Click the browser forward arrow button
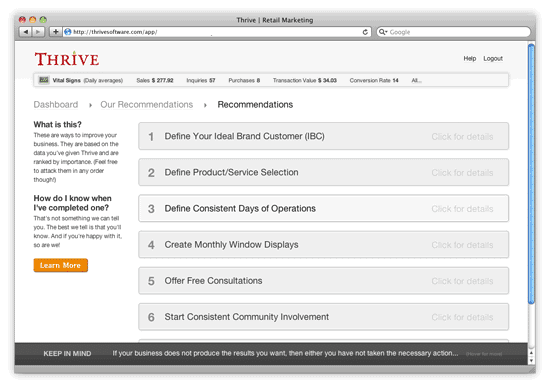The height and width of the screenshot is (385, 554). pyautogui.click(x=38, y=32)
